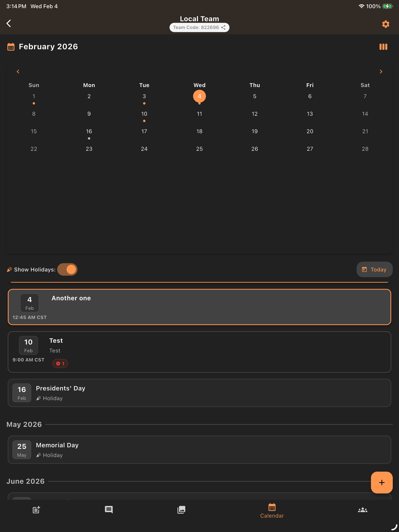This screenshot has width=399, height=532.
Task: Tap the Local Team title
Action: pos(199,19)
